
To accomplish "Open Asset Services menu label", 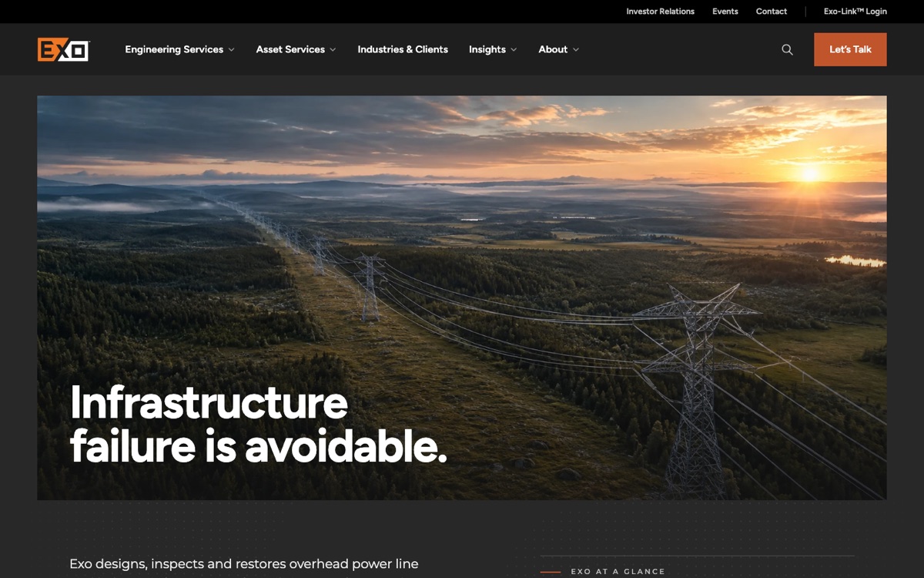I will 290,49.
